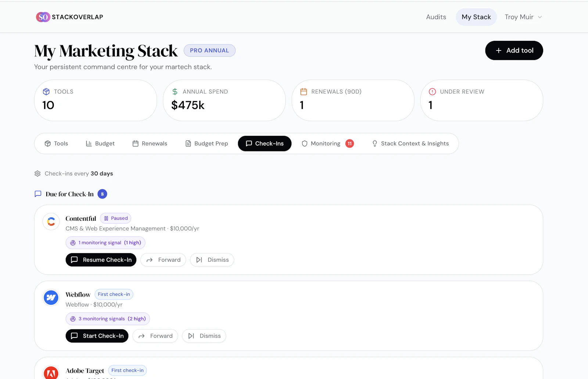Click the Renewals calendar icon in stats card
The image size is (588, 379).
[304, 92]
